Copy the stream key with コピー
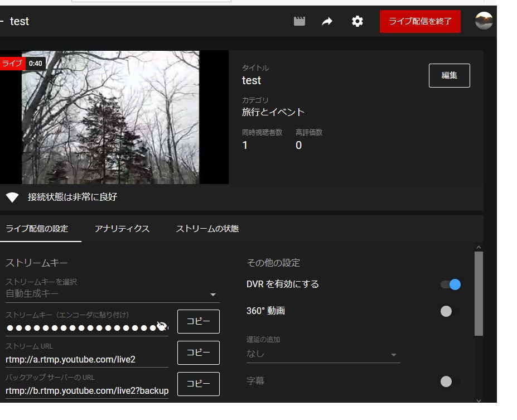 (198, 321)
